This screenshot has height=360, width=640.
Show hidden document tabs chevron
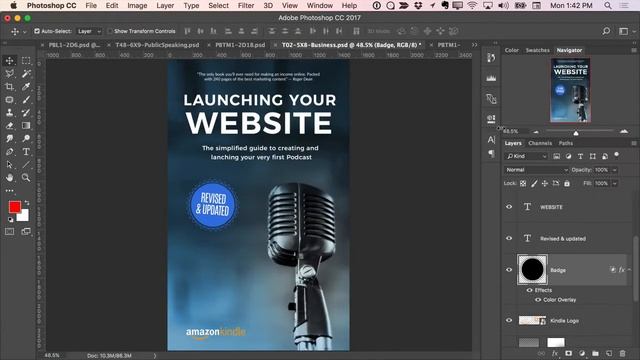point(474,45)
